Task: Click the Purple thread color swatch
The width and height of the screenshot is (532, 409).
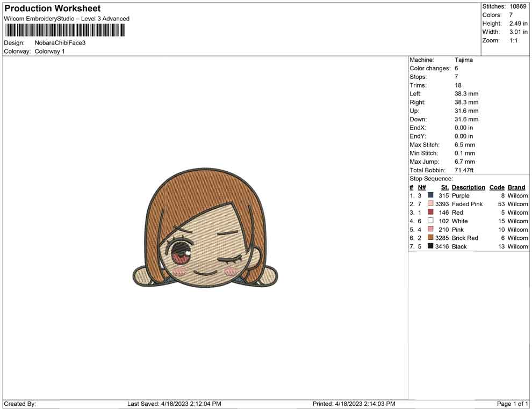Action: (x=430, y=195)
